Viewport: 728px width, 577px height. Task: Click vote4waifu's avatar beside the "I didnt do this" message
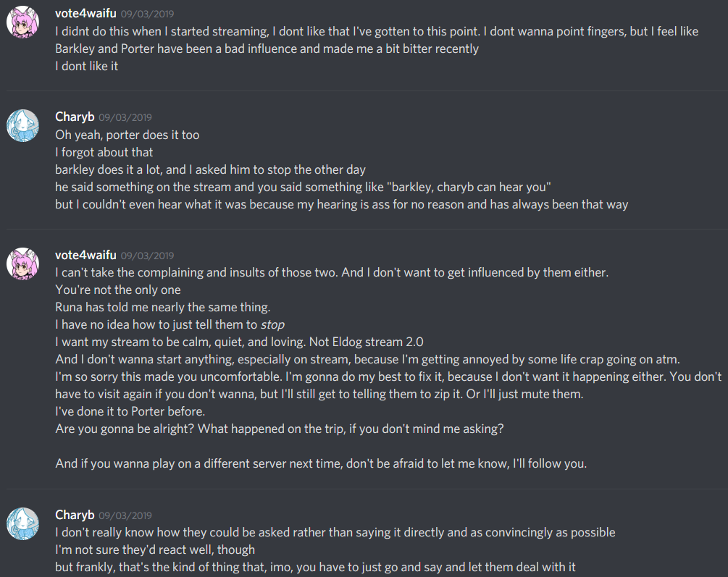coord(22,23)
